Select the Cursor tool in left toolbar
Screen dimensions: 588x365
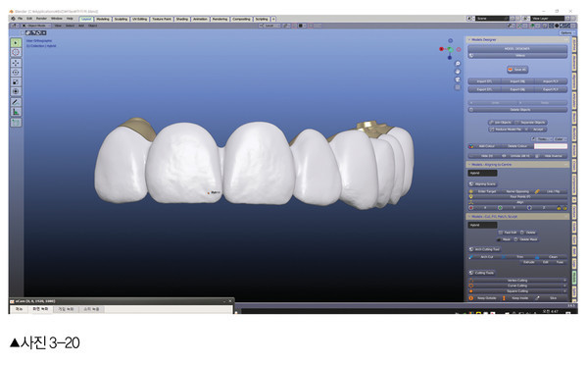click(16, 53)
